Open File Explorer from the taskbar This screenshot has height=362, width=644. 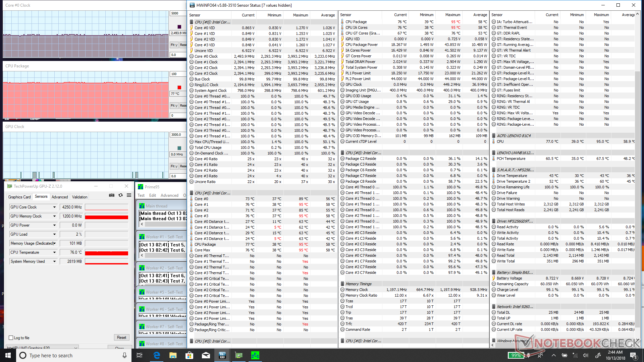tap(173, 355)
